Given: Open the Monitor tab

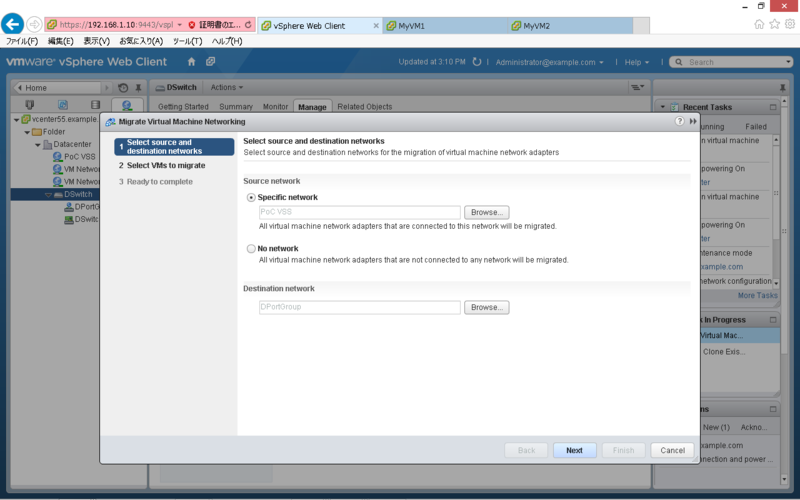Looking at the screenshot, I should tap(276, 107).
